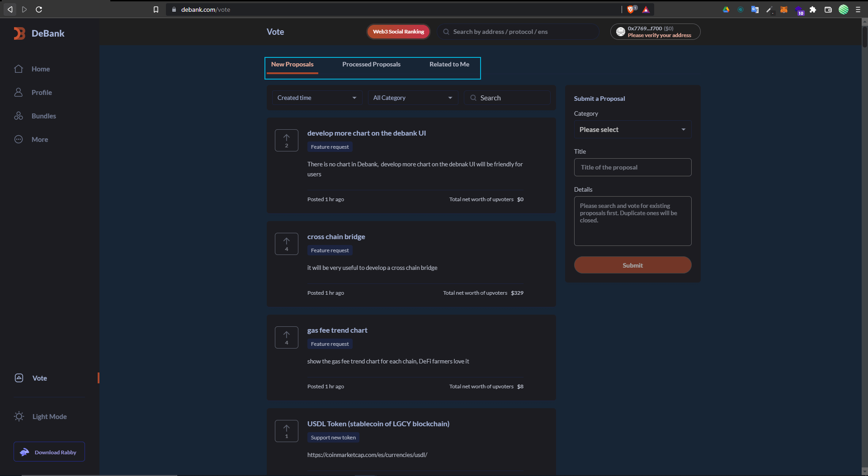Click the Brave Shields icon
Viewport: 868px width, 476px height.
(631, 9)
